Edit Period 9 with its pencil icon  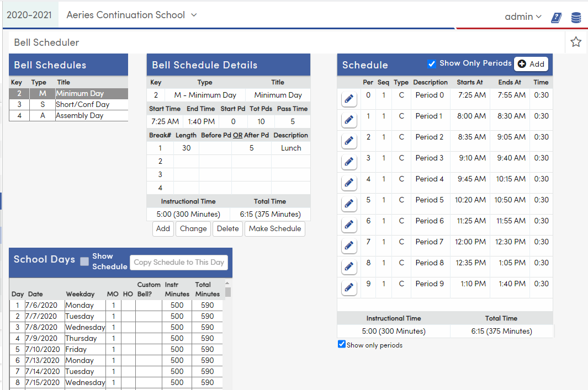click(x=348, y=287)
